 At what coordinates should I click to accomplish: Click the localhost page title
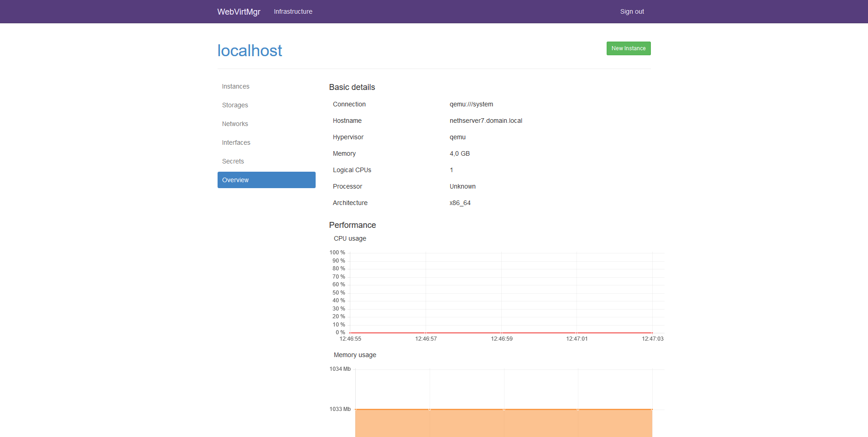coord(249,51)
